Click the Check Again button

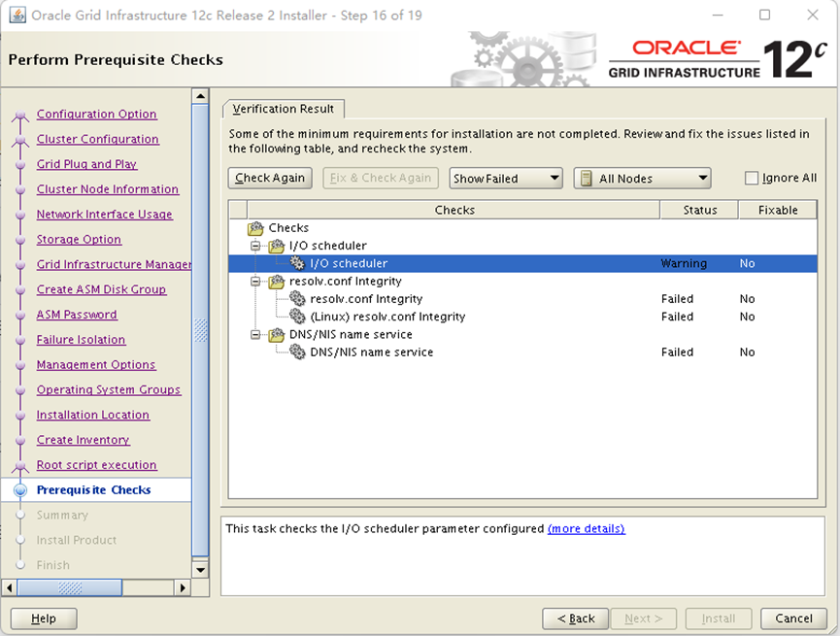click(270, 178)
